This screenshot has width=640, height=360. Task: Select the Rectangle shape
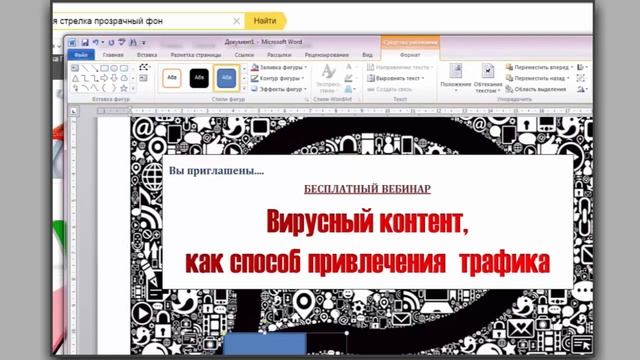click(104, 68)
